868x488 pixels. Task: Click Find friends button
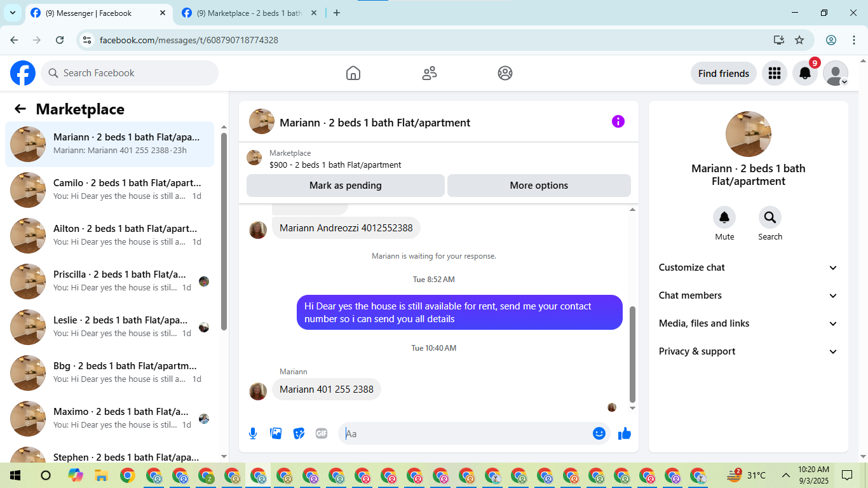point(724,73)
